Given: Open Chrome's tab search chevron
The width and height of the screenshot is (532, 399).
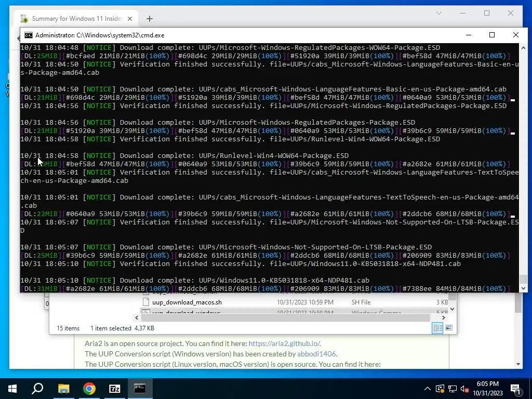Looking at the screenshot, I should (438, 13).
